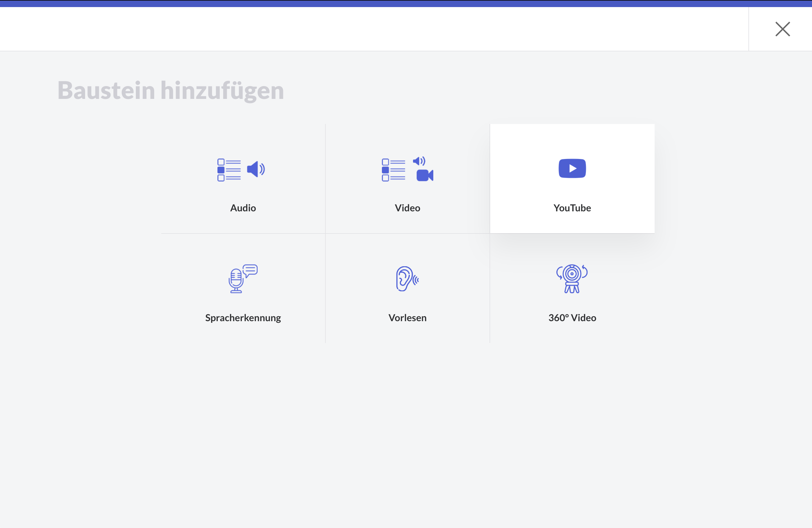Screen dimensions: 812x528
Task: Click the checklist icon in Audio tile
Action: (x=229, y=170)
